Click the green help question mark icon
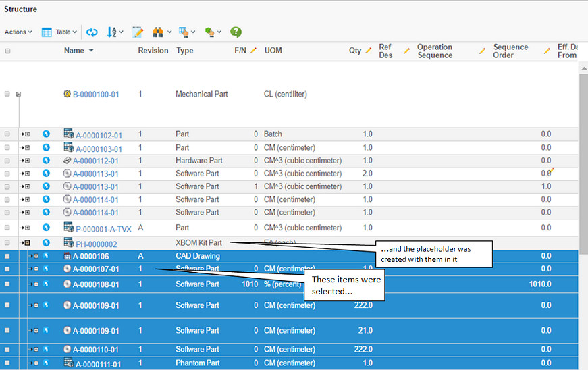Viewport: 588px width, 370px height. pyautogui.click(x=236, y=32)
